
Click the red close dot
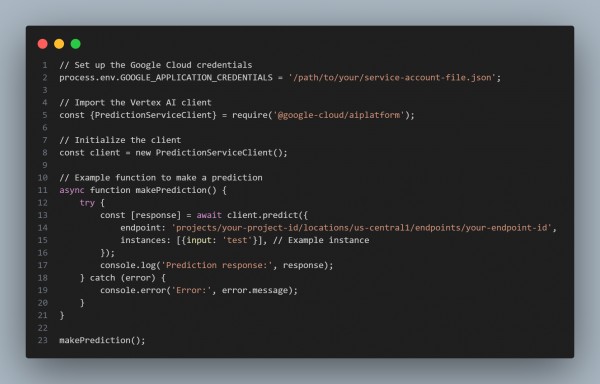click(x=42, y=44)
